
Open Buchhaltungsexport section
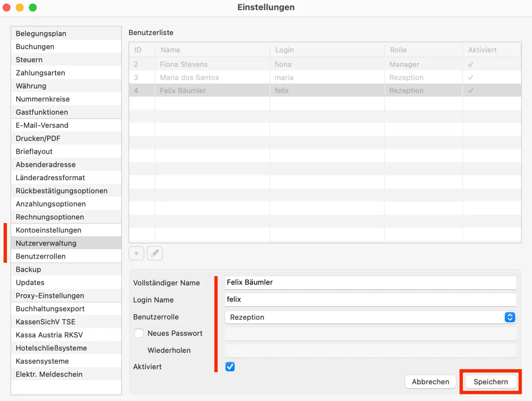[66, 308]
